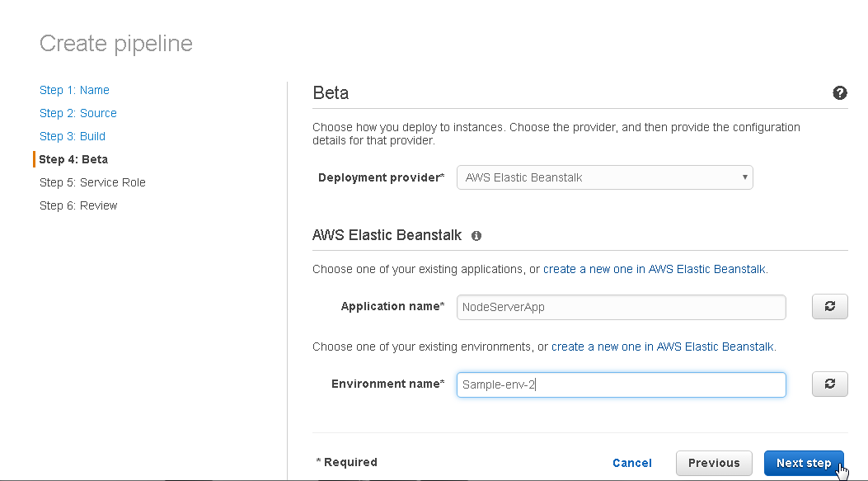
Task: Select Step 4: Beta in the sidebar
Action: (73, 159)
